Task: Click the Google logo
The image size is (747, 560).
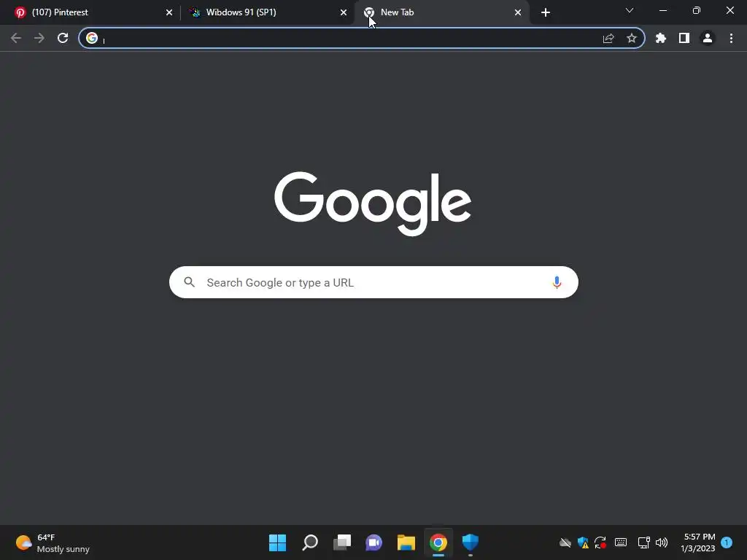Action: point(373,204)
